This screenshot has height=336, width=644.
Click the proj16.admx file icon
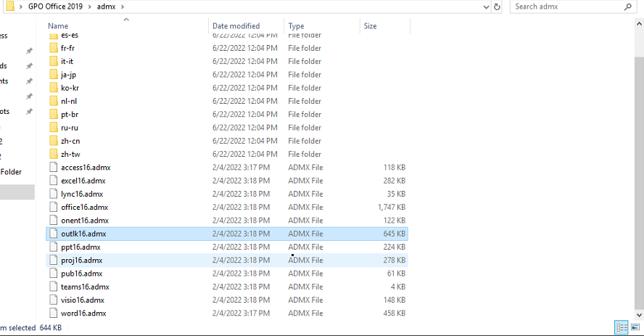[54, 260]
